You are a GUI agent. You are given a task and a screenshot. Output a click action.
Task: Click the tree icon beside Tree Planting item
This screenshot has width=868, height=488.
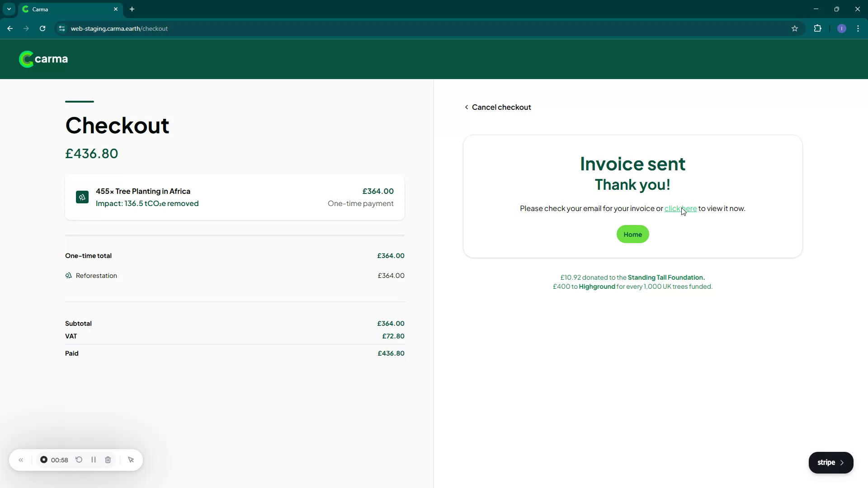coord(82,197)
